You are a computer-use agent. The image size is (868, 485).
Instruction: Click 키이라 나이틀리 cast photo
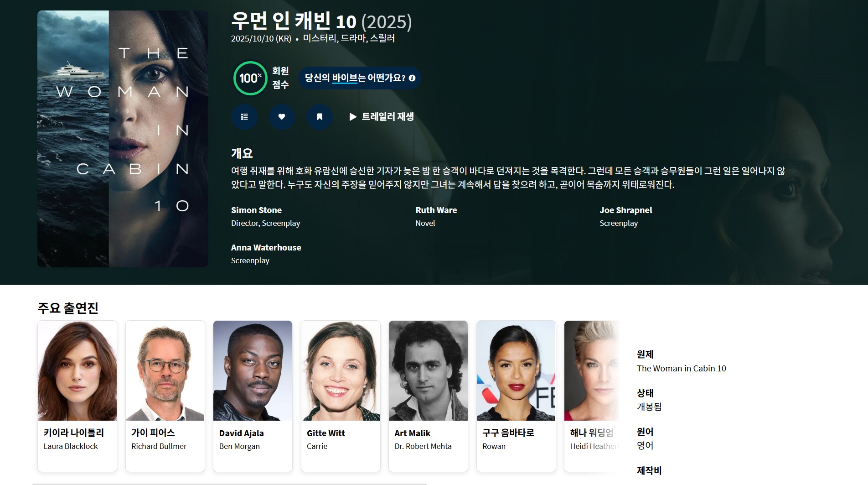pos(77,370)
